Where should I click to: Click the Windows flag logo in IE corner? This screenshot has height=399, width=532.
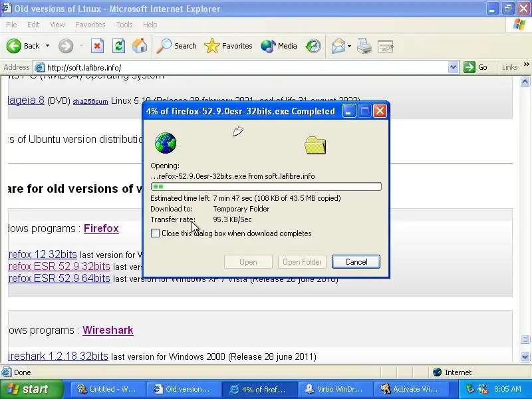tap(519, 25)
